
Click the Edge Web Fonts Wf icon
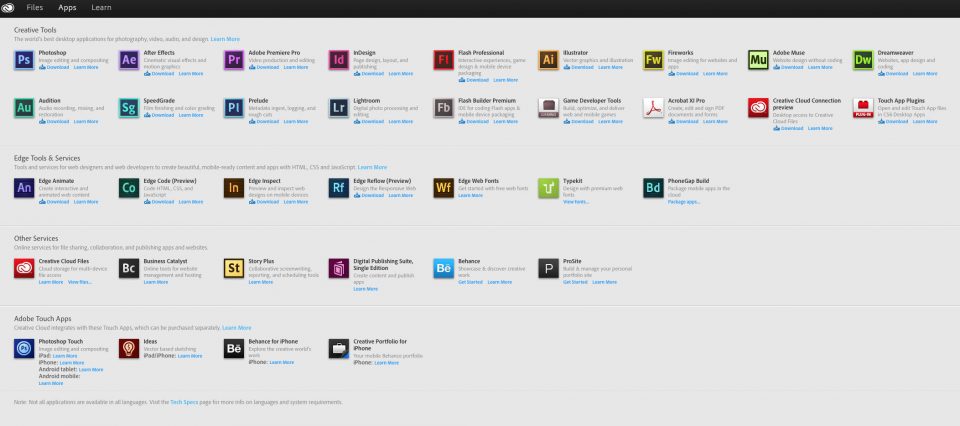pyautogui.click(x=444, y=188)
